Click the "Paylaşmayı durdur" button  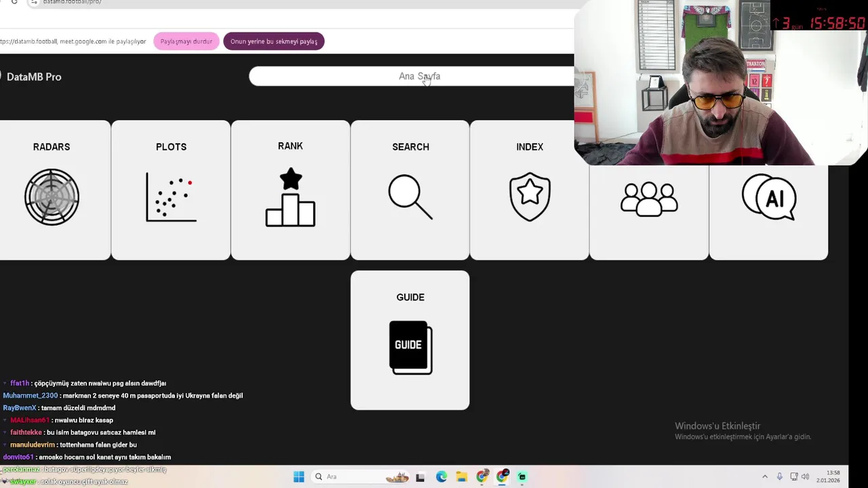pos(186,41)
